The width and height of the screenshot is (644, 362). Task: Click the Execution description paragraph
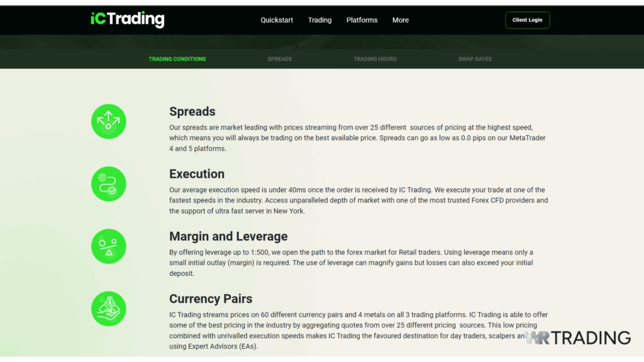pos(358,200)
